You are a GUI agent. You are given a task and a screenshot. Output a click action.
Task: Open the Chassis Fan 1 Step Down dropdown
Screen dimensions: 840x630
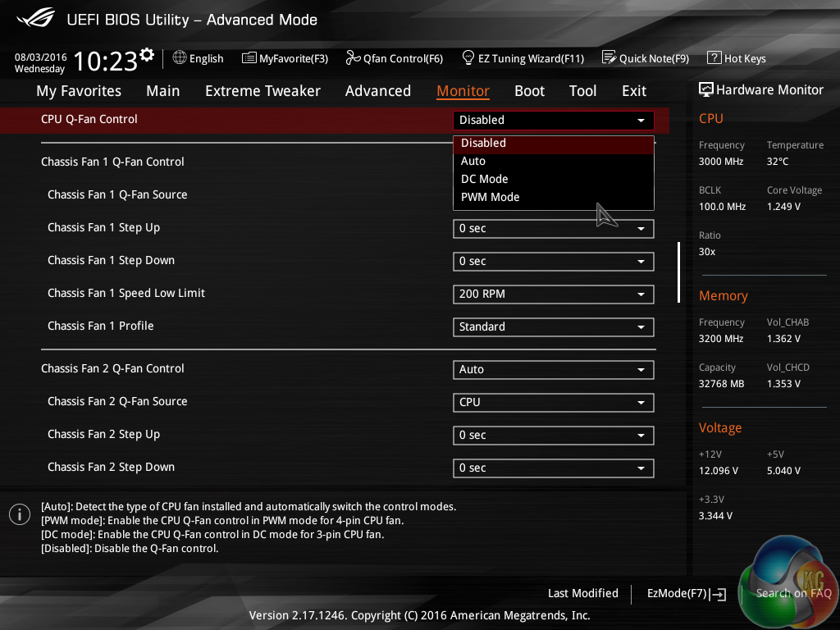554,262
